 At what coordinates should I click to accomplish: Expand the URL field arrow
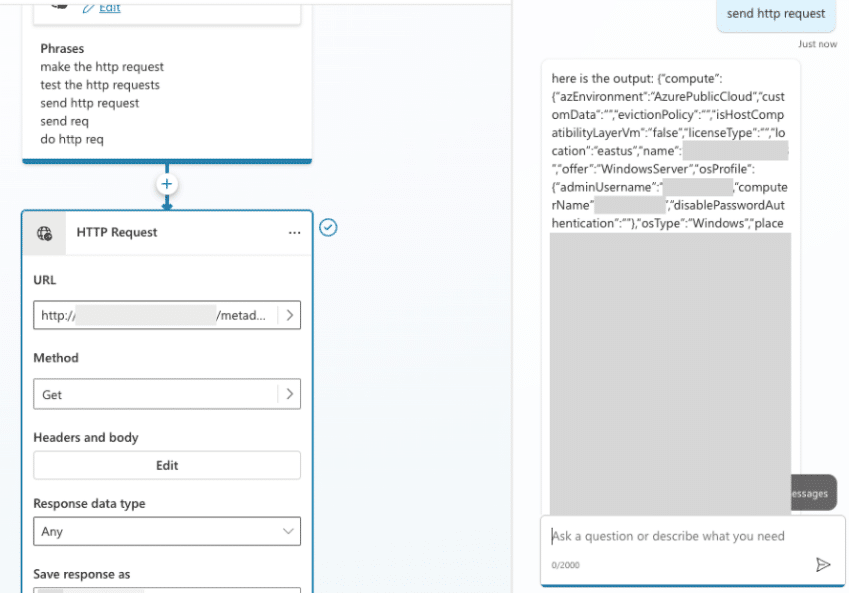(290, 315)
